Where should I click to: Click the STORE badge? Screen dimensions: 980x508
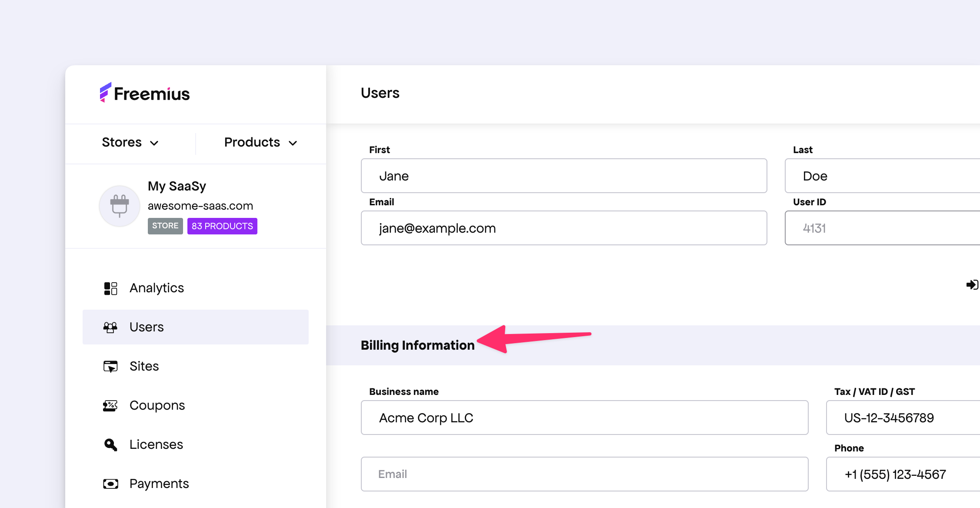click(x=165, y=226)
